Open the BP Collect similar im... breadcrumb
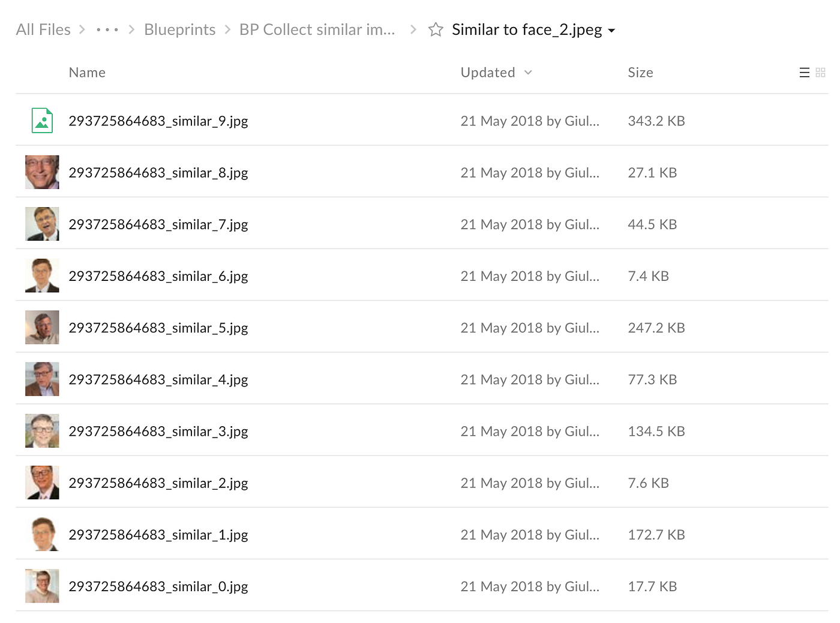 click(x=317, y=29)
